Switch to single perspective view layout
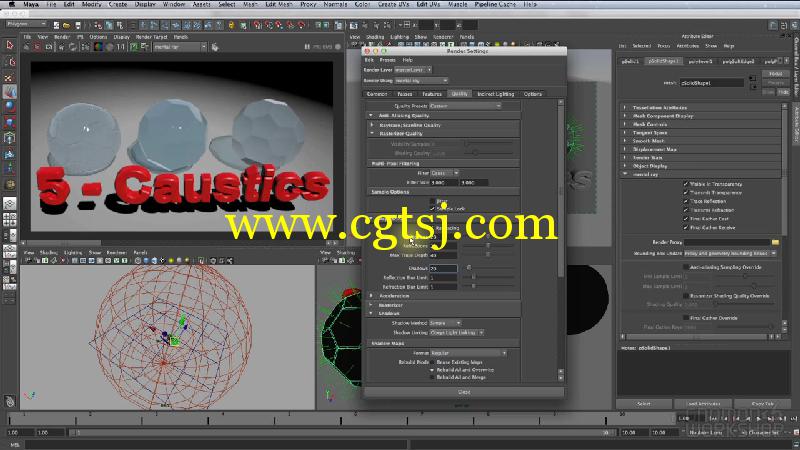The height and width of the screenshot is (450, 800). [x=10, y=204]
